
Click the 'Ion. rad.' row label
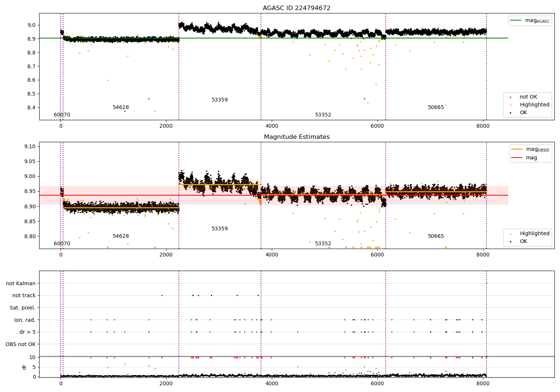point(25,320)
